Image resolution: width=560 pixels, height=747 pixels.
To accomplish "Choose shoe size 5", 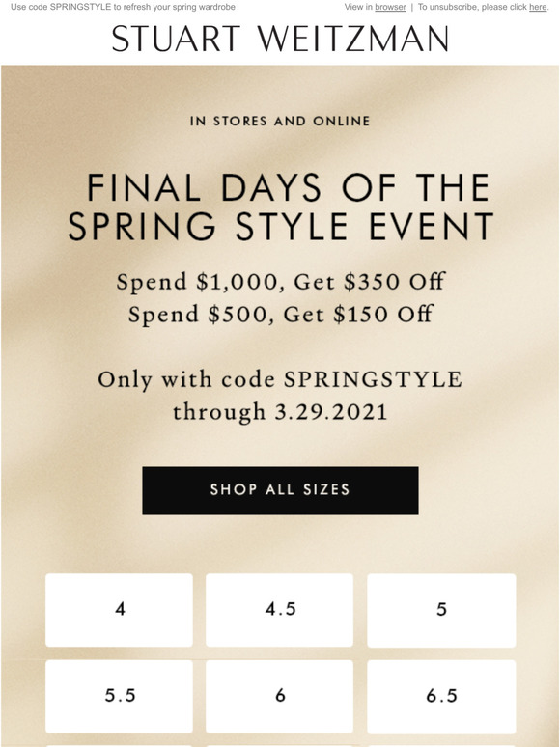I will 441,610.
